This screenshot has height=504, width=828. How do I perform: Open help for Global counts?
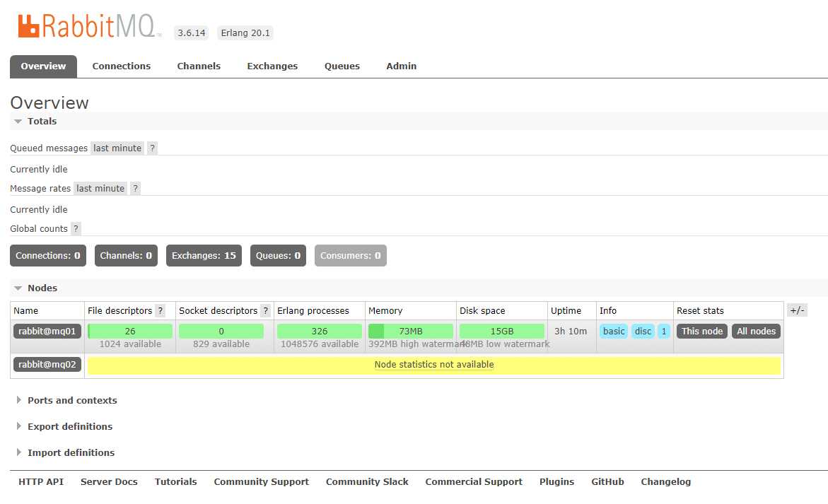(76, 228)
